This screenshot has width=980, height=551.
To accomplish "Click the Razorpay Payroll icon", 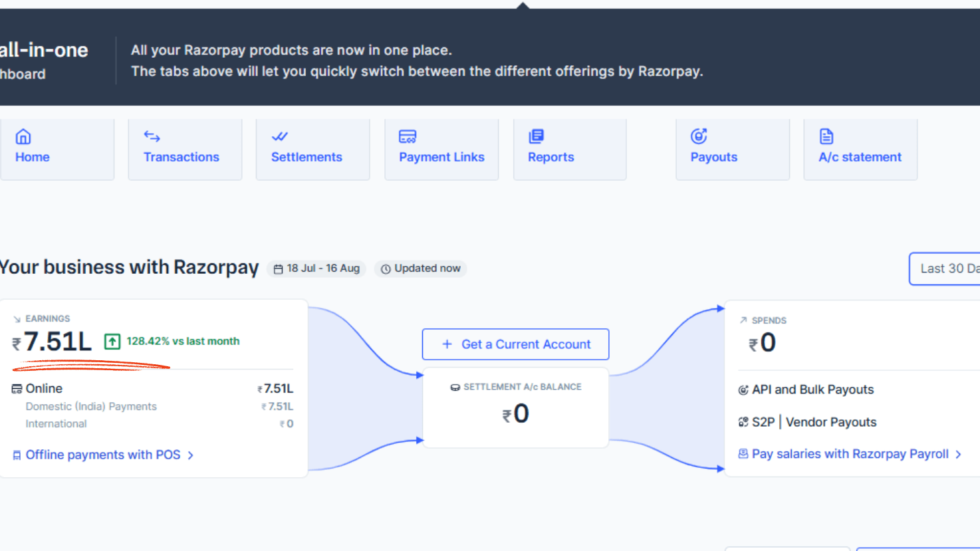I will pos(743,454).
